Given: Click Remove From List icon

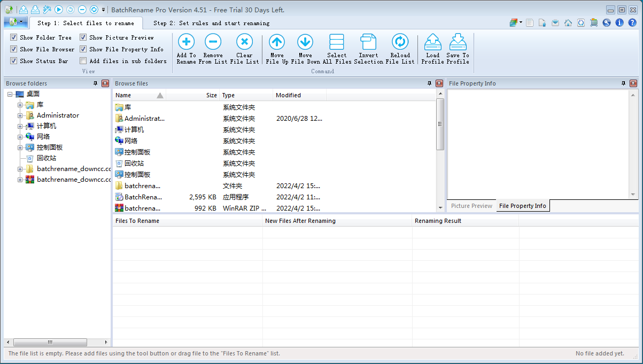Looking at the screenshot, I should [213, 42].
